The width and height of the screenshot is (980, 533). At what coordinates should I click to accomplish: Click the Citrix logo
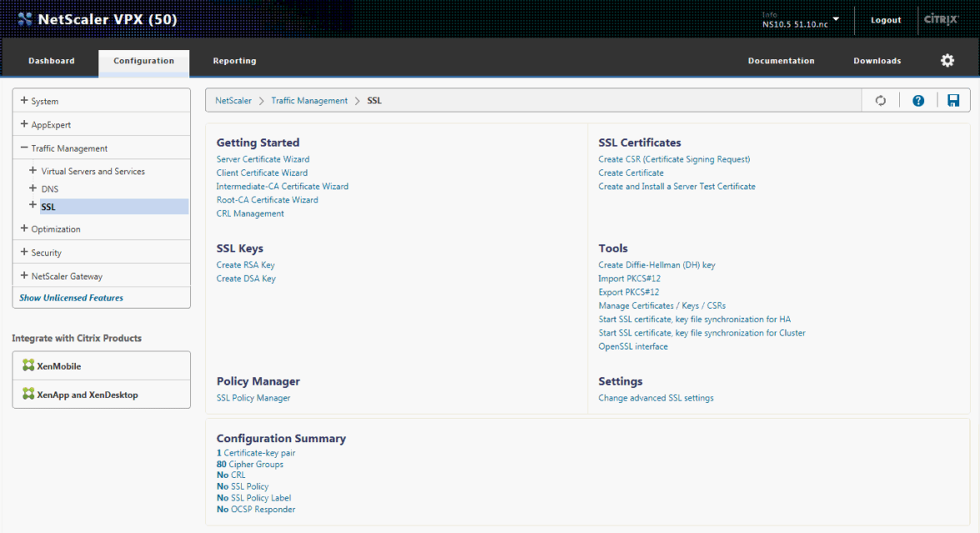(x=941, y=19)
